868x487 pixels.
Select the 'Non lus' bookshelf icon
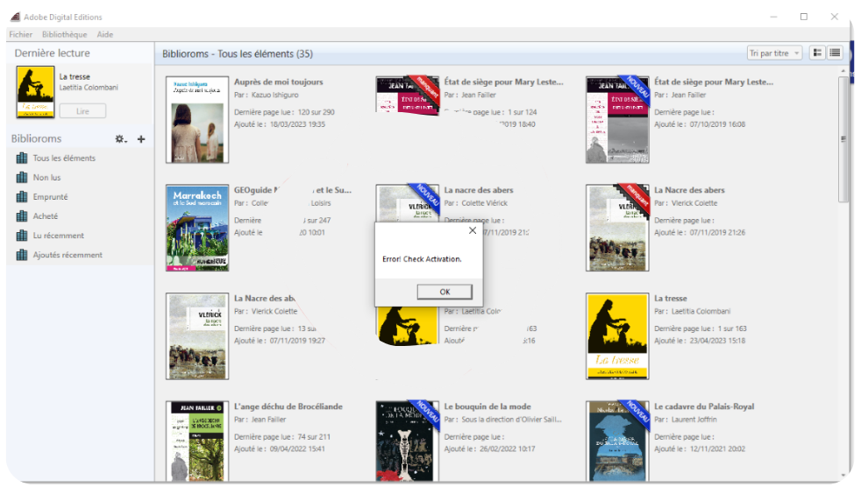(x=22, y=178)
